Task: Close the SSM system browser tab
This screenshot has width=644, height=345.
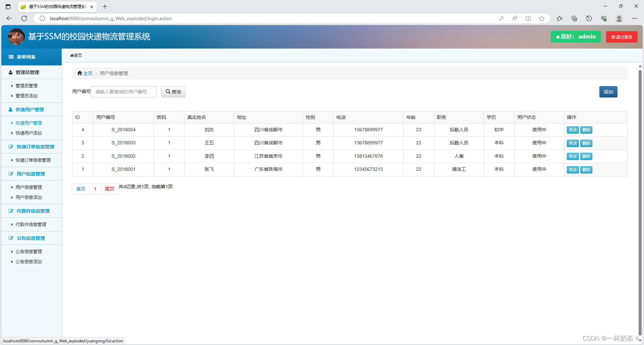Action: coord(92,7)
